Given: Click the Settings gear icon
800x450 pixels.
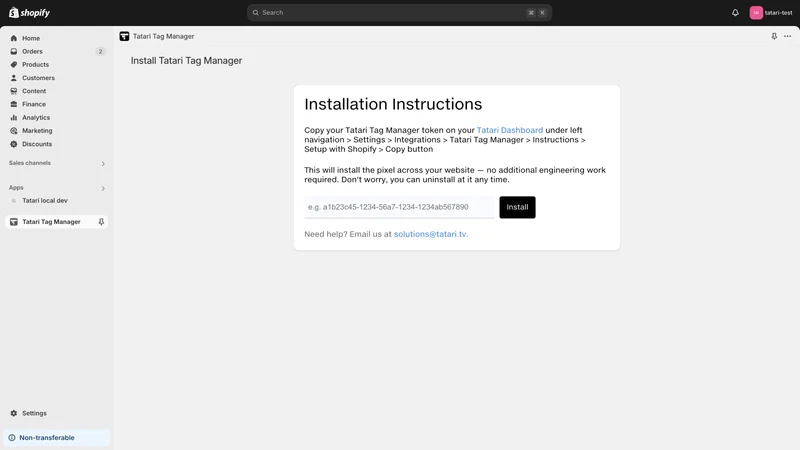Looking at the screenshot, I should tap(14, 413).
